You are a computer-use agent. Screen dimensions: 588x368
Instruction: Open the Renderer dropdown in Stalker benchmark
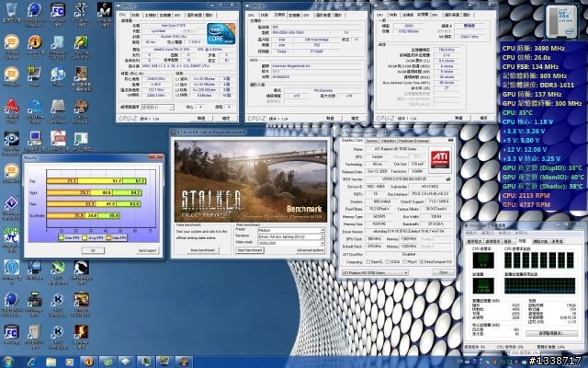[291, 236]
